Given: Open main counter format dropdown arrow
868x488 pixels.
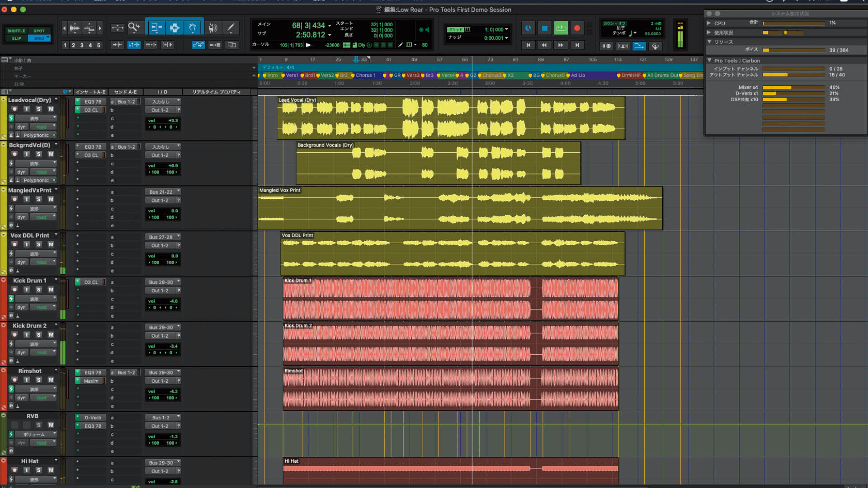Looking at the screenshot, I should coord(330,26).
